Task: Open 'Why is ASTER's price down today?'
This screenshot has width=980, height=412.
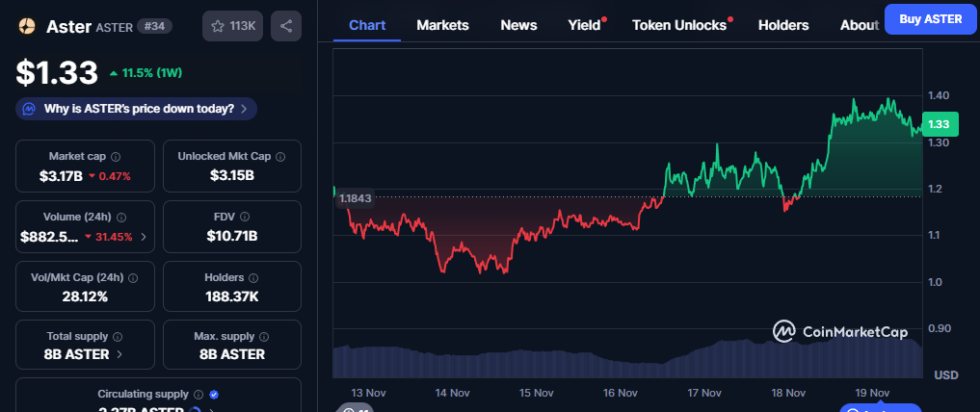Action: pos(136,109)
